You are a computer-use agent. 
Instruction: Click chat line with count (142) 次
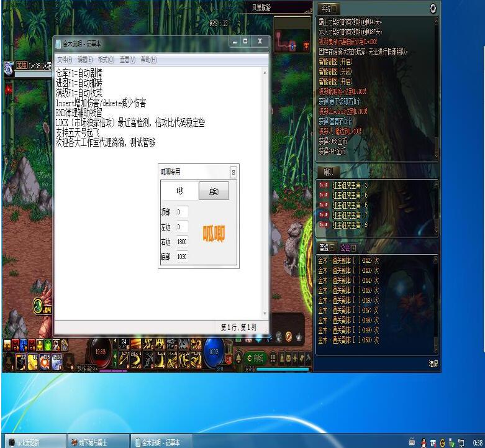click(348, 260)
